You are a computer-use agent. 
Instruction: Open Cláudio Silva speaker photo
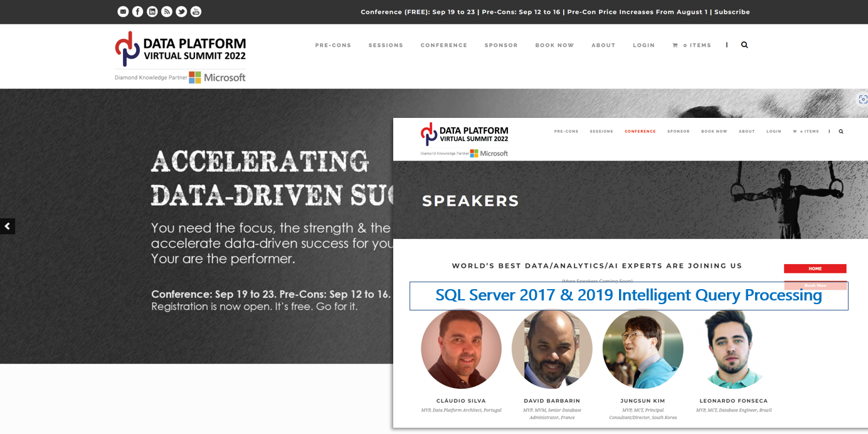pos(461,349)
